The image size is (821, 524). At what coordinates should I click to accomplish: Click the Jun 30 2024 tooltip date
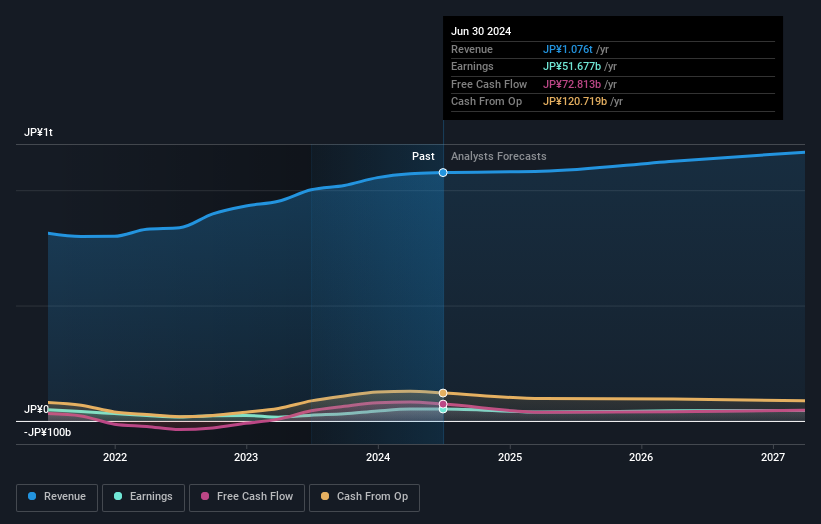pos(481,31)
